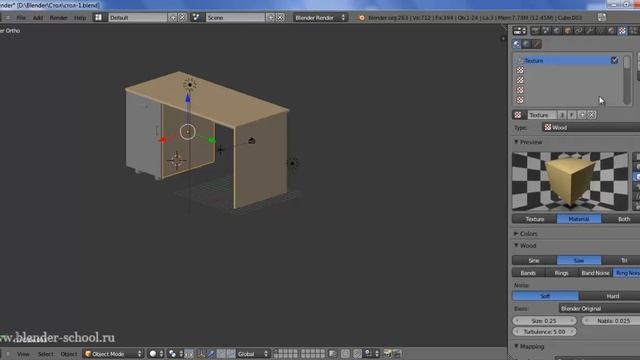Click the Blender logo in the info header
This screenshot has height=360, width=640.
[x=362, y=18]
